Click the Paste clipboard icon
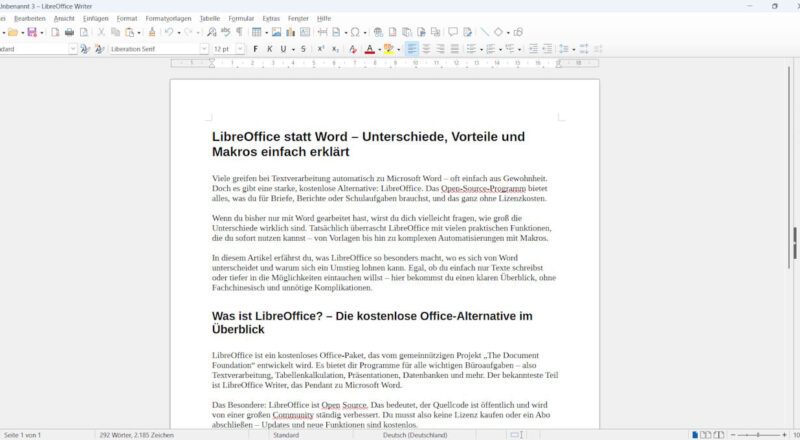This screenshot has height=440, width=800. click(130, 32)
